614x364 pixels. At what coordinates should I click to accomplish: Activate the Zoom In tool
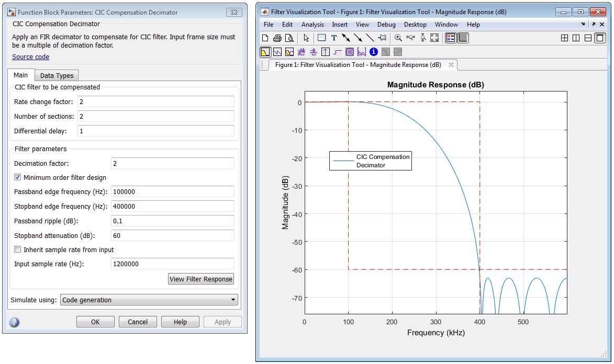(x=398, y=38)
